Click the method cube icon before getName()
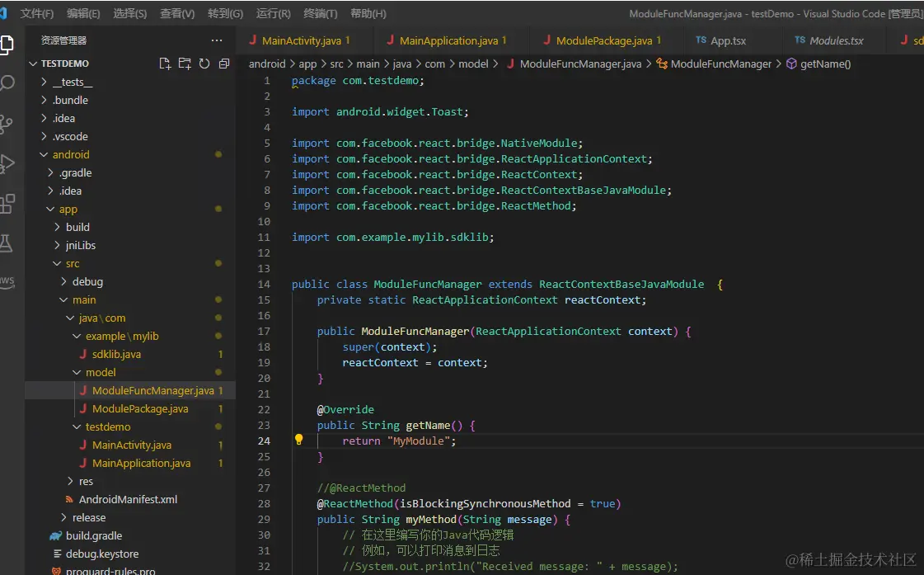 click(x=792, y=64)
